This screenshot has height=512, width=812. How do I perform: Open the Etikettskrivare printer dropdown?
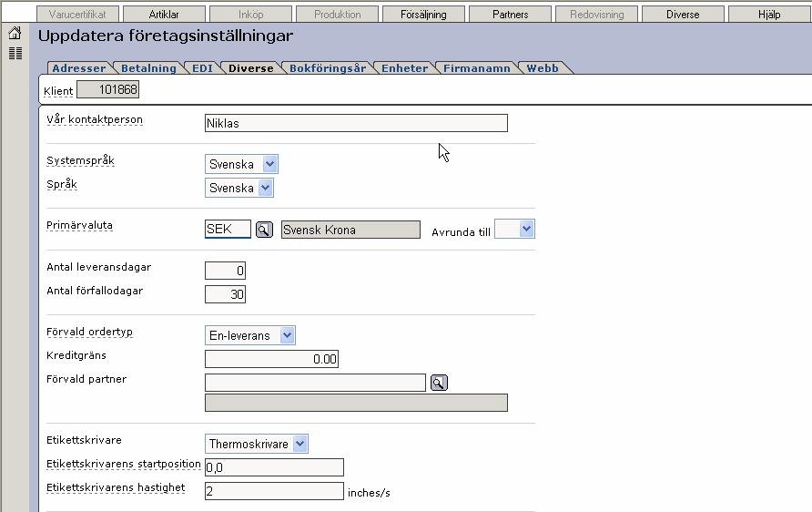click(x=257, y=444)
